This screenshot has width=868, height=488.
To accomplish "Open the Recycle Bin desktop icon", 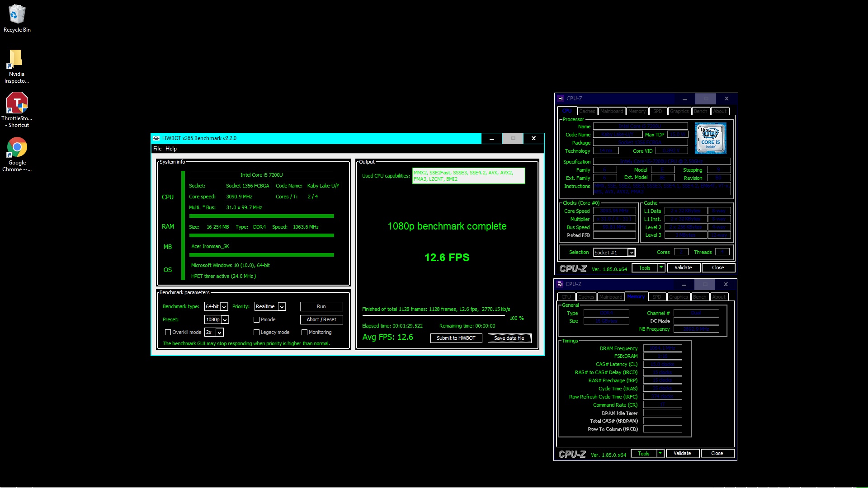I will (17, 18).
